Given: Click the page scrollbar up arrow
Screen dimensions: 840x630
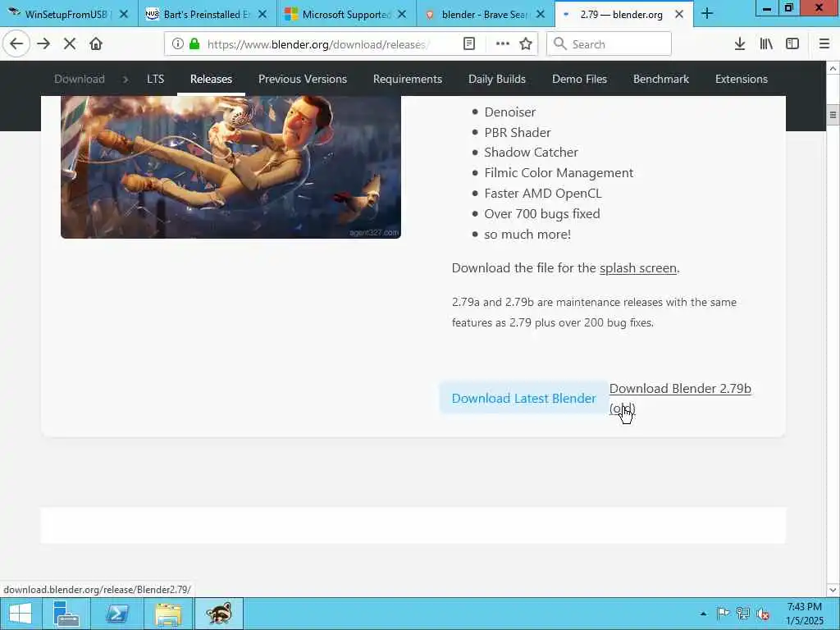Looking at the screenshot, I should click(833, 68).
